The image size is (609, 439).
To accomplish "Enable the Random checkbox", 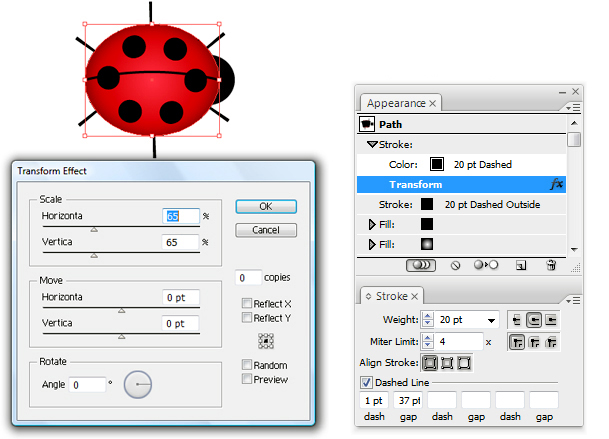I will pos(247,364).
